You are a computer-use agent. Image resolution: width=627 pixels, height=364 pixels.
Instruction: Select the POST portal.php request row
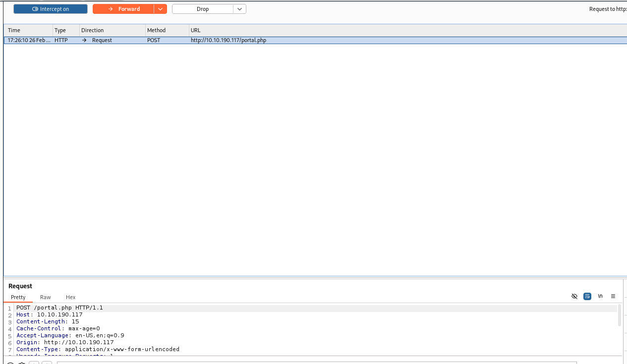[x=228, y=40]
